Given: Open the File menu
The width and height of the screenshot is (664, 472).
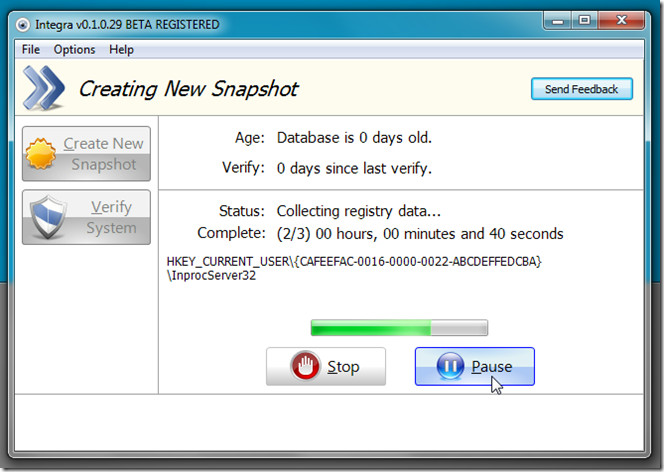Looking at the screenshot, I should [30, 50].
